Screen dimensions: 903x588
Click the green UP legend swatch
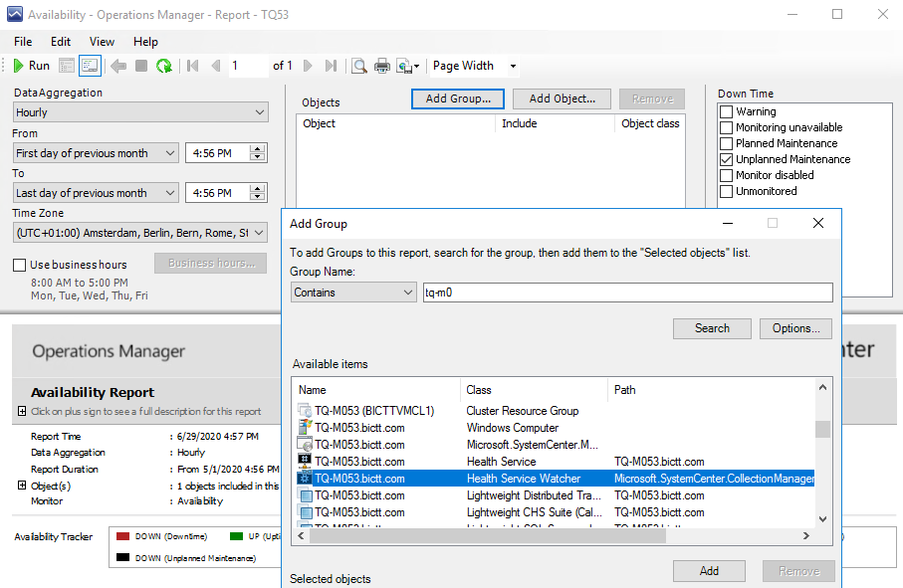(x=236, y=536)
